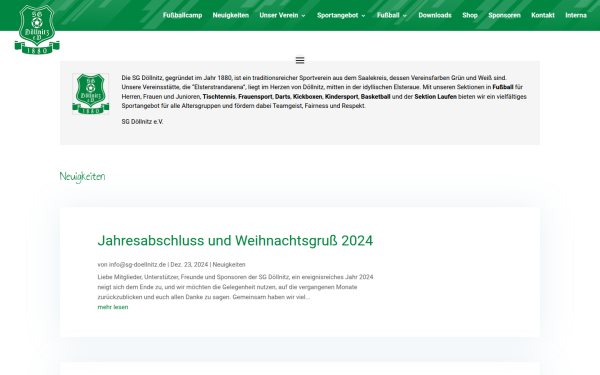Click the Neuigkeiten category link under article title

coord(229,264)
